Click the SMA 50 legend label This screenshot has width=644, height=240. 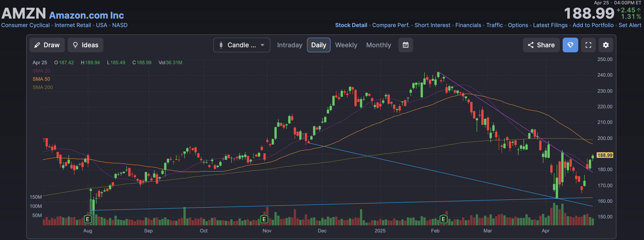click(41, 79)
